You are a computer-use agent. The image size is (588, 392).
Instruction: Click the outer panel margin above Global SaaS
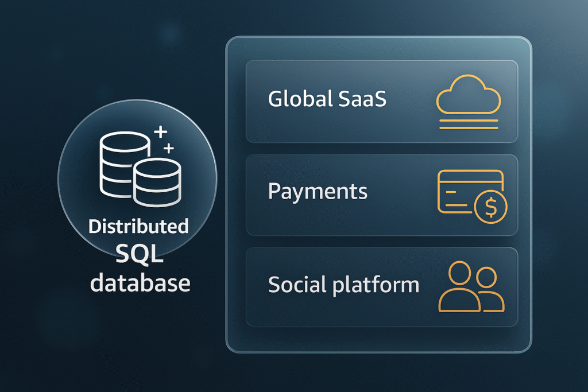(x=379, y=48)
